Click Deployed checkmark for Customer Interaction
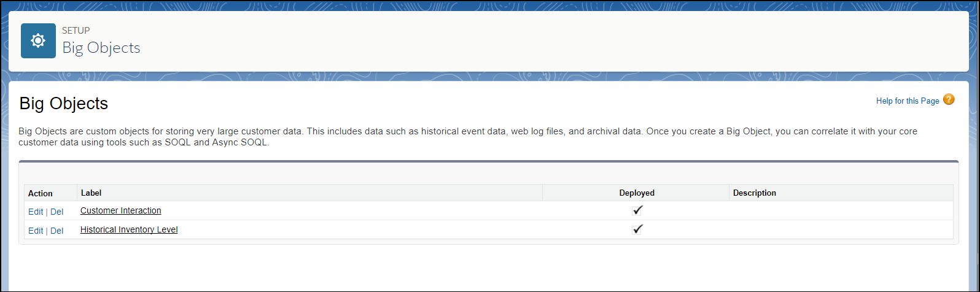 (x=637, y=210)
